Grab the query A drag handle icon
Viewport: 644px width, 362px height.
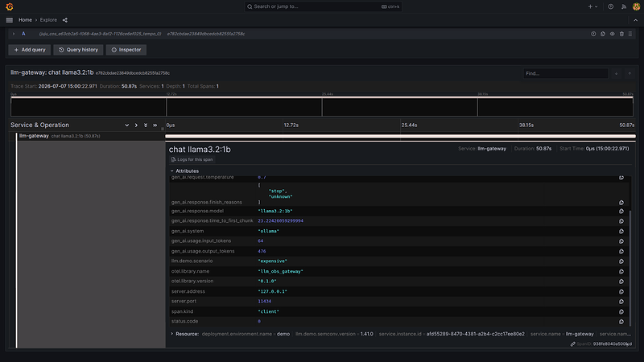[630, 34]
